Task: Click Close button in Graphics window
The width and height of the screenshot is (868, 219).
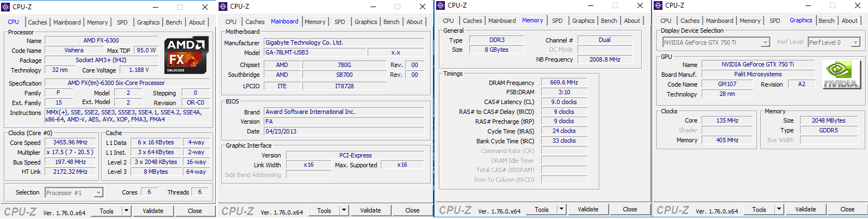Action: [847, 209]
